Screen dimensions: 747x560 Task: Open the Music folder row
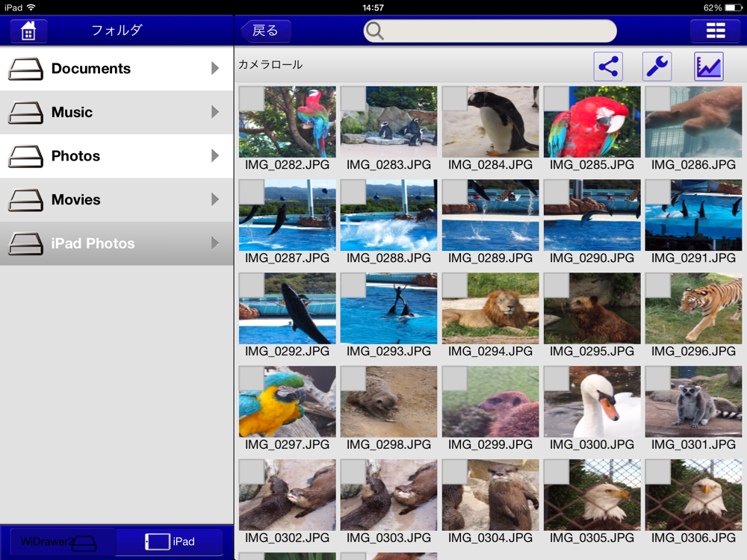click(117, 113)
